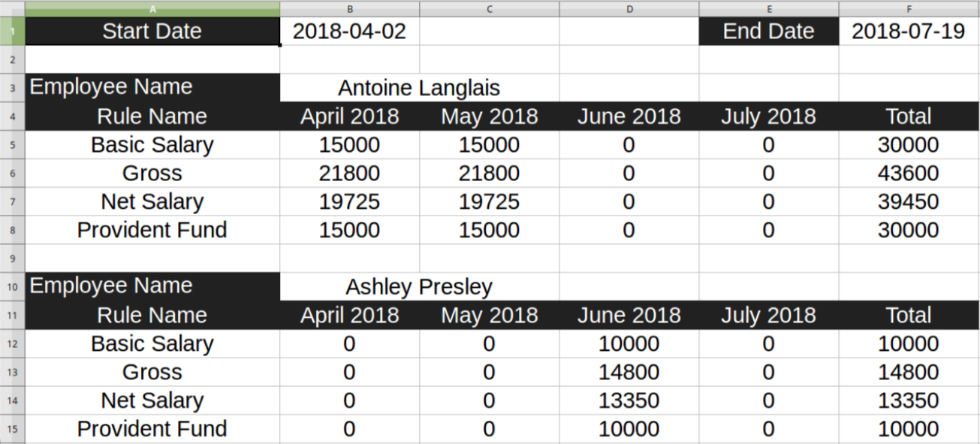Select the June 2018 header in row 11

[629, 316]
